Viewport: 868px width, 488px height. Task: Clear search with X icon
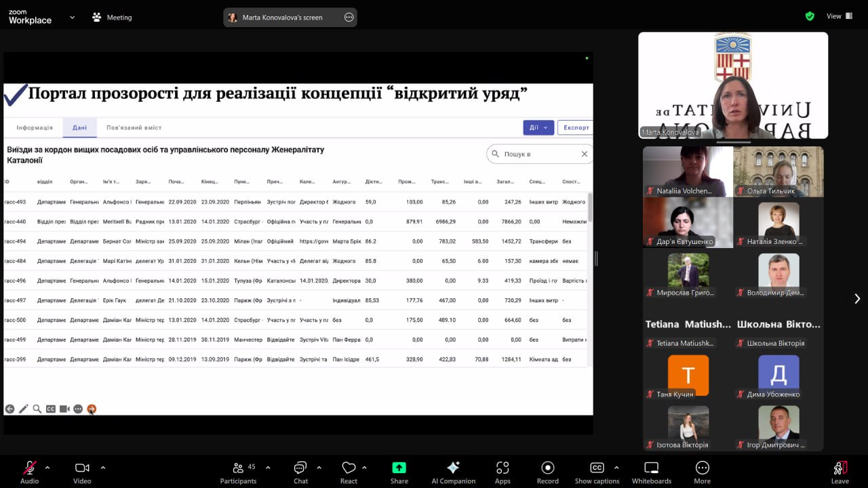click(x=584, y=154)
